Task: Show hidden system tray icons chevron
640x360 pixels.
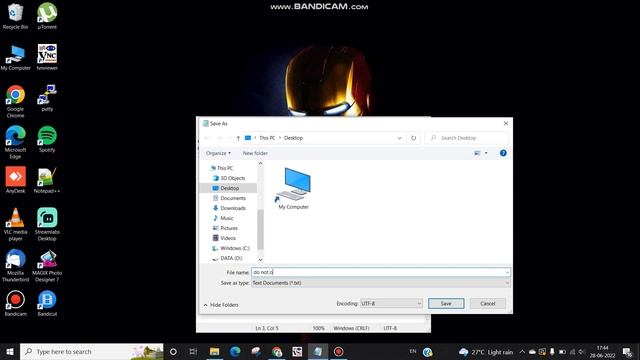Action: click(x=522, y=351)
